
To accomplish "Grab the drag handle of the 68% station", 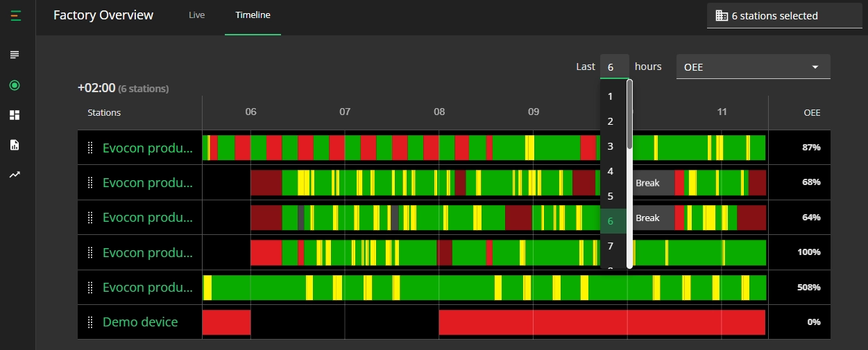I will coord(90,183).
